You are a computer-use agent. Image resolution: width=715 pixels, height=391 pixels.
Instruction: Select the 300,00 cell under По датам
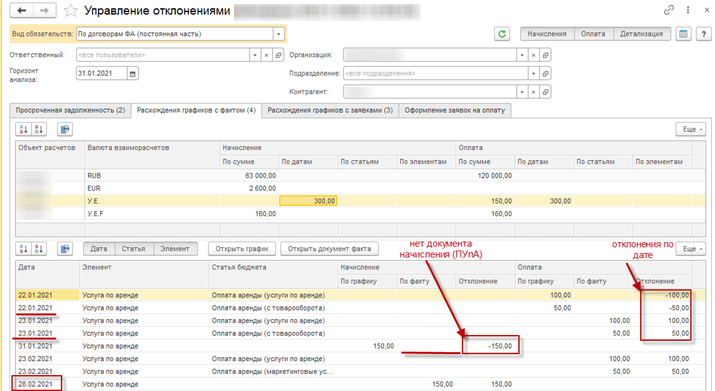pyautogui.click(x=308, y=201)
